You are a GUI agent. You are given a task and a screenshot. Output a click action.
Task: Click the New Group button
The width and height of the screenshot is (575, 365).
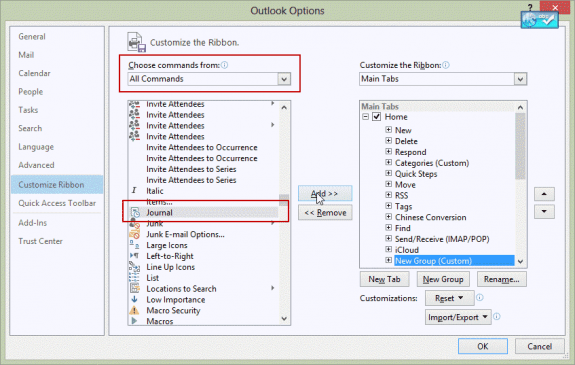click(x=443, y=279)
